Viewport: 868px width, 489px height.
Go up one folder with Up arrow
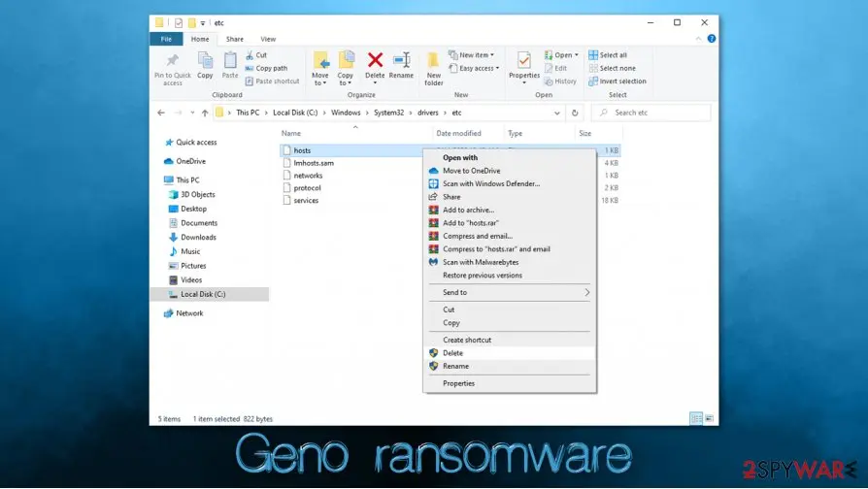205,113
